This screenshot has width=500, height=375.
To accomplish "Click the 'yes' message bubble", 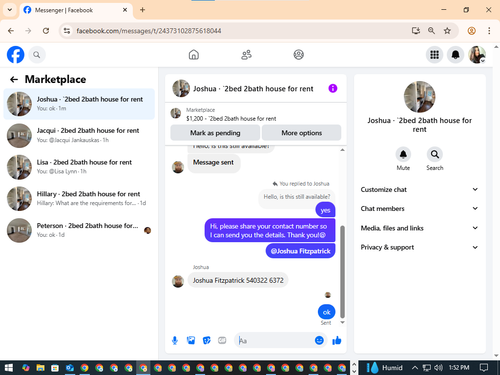I will pos(325,210).
